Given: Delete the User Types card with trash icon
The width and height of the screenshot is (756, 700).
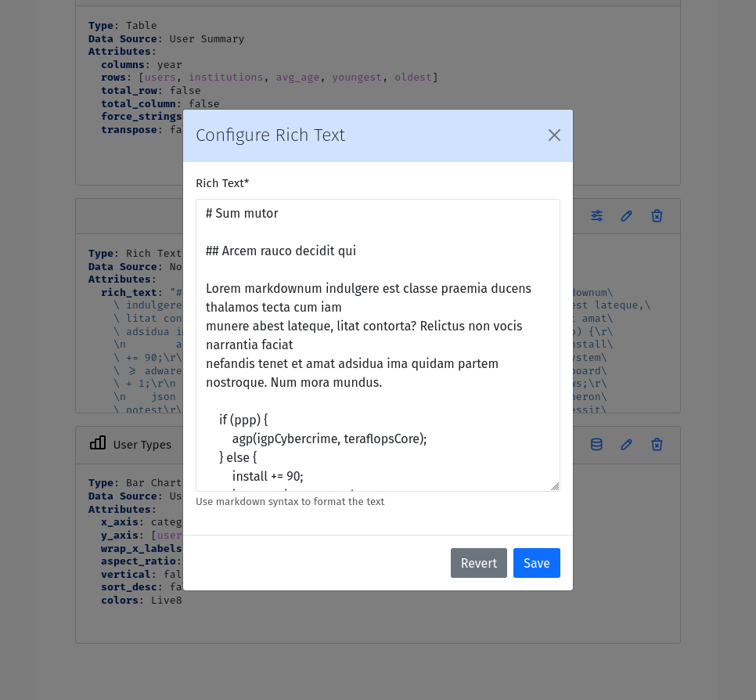Looking at the screenshot, I should [x=657, y=444].
